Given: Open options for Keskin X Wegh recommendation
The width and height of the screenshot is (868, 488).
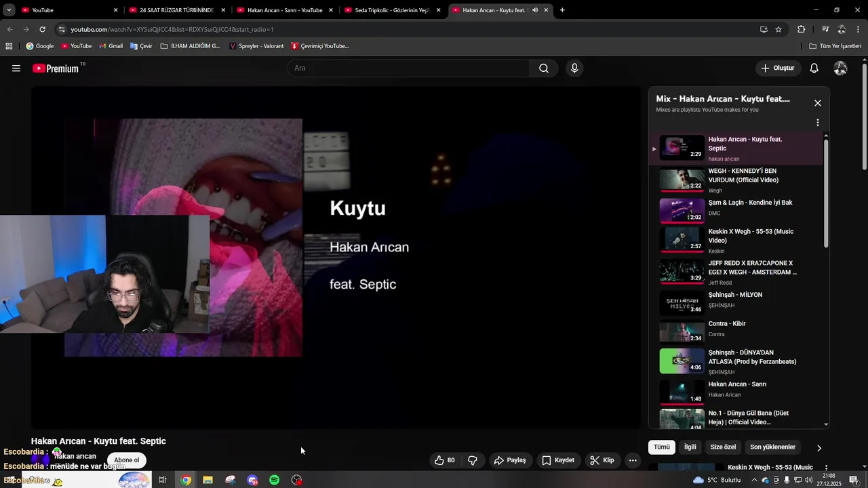Looking at the screenshot, I should (827, 467).
